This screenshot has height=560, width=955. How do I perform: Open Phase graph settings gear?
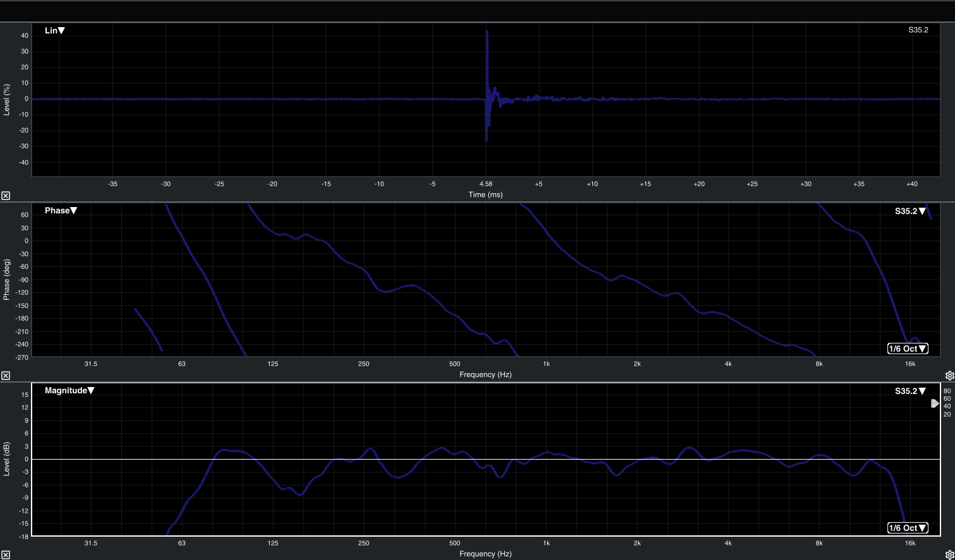click(949, 376)
